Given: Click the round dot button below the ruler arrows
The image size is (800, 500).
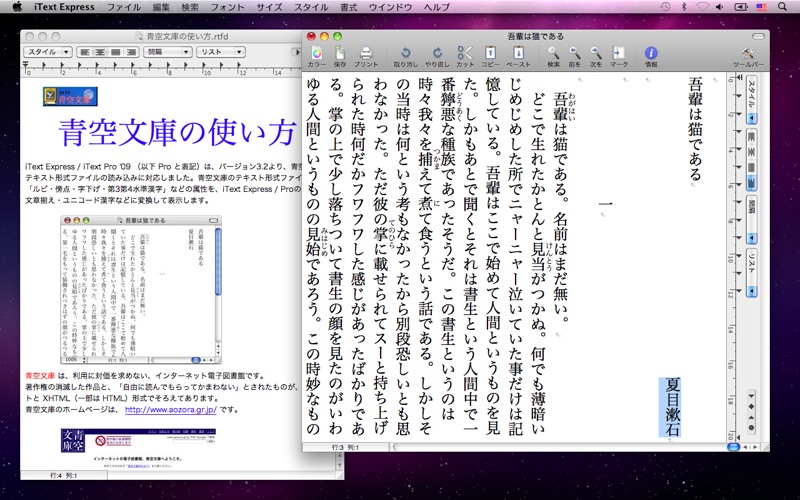Looking at the screenshot, I should coord(751,428).
